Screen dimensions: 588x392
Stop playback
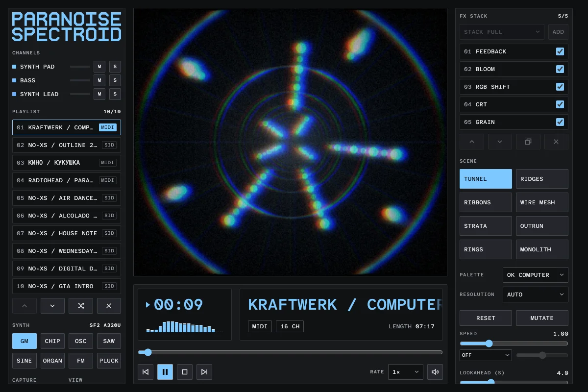click(x=185, y=372)
